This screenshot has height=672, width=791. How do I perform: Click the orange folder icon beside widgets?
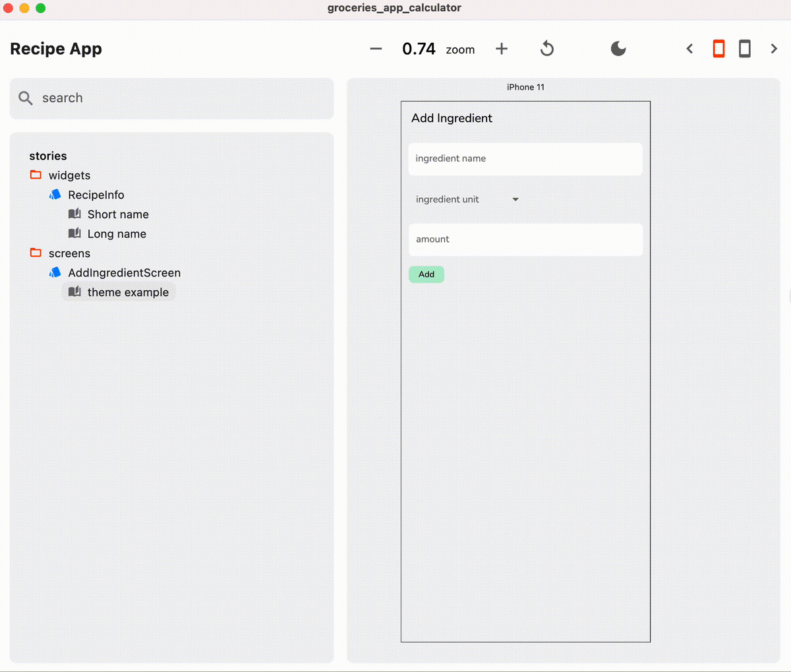pyautogui.click(x=35, y=175)
